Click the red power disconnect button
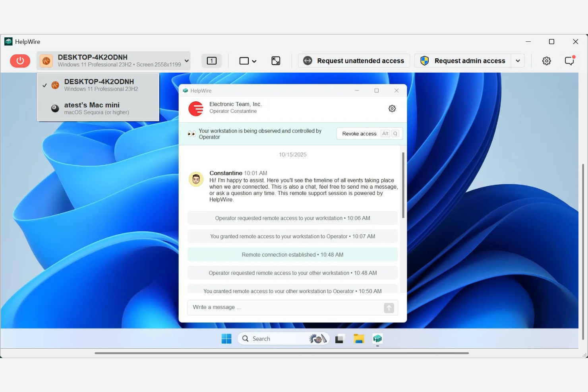This screenshot has height=392, width=588. click(x=20, y=61)
